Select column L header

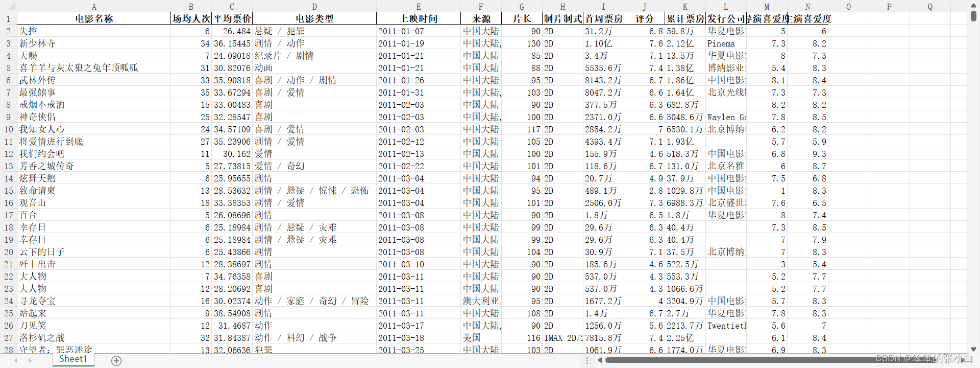coord(726,7)
